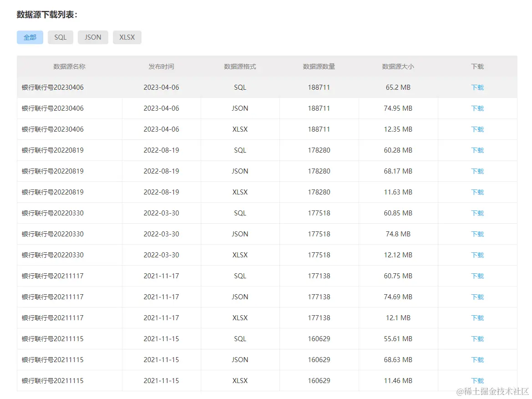Click 银行联行号20220819 name in the 60.28 MB row
This screenshot has height=399, width=532.
(53, 150)
